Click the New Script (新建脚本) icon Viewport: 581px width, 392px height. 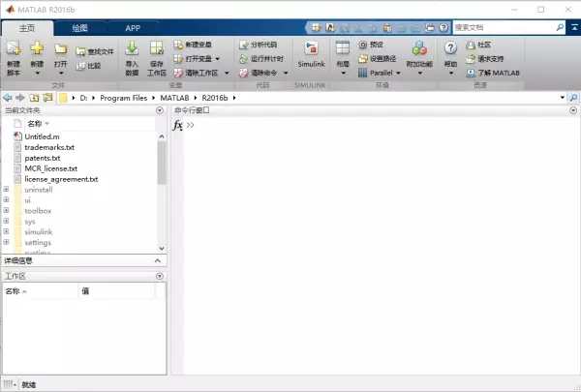pos(14,49)
